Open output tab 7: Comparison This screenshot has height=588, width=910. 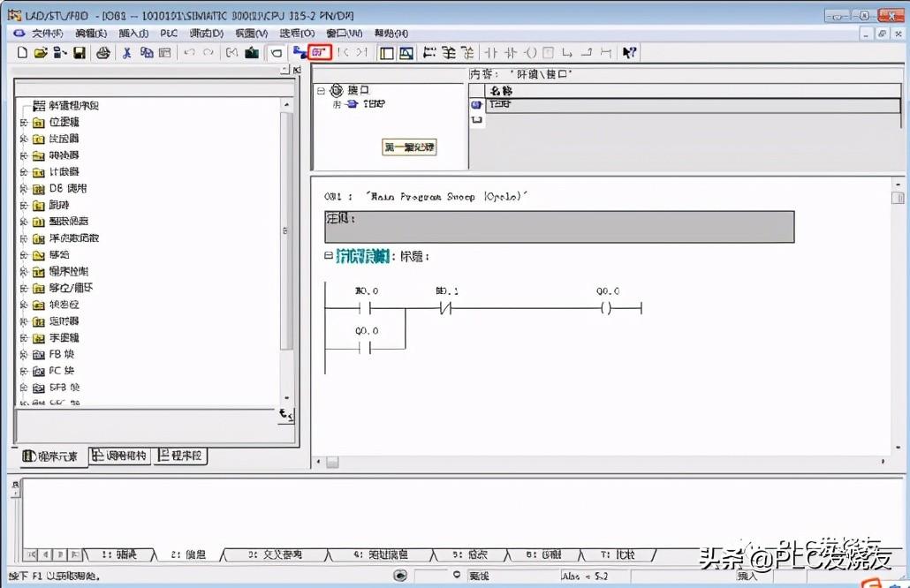tap(618, 555)
